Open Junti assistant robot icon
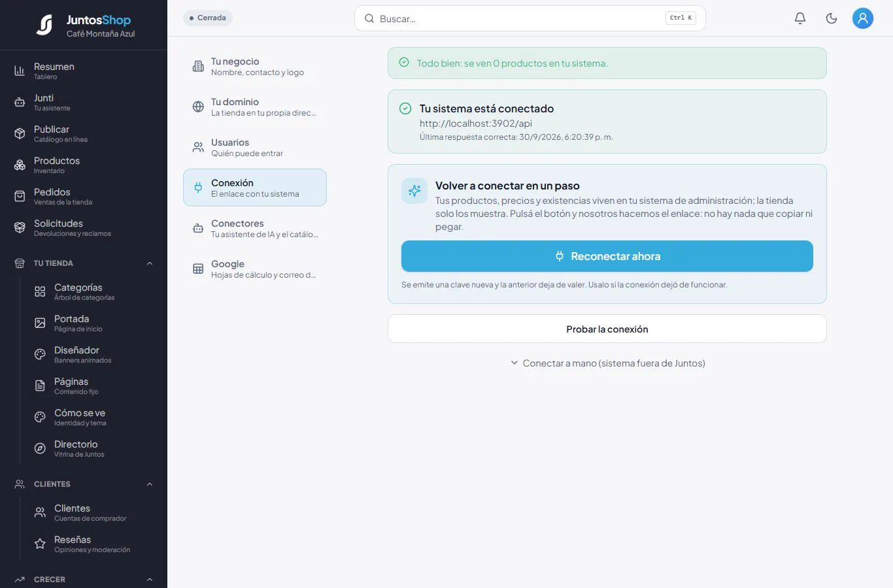This screenshot has height=588, width=893. click(x=20, y=102)
